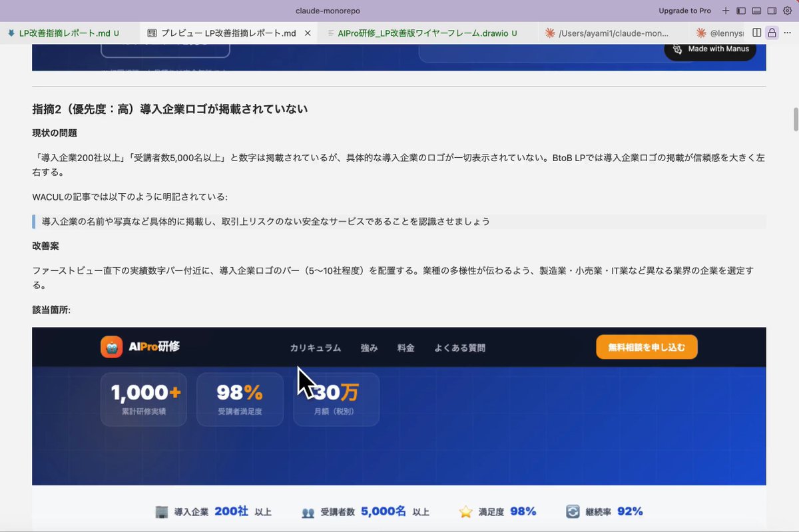The height and width of the screenshot is (532, 799).
Task: Close the プレビュー LP改善指摘レポート.md tab
Action: click(308, 33)
